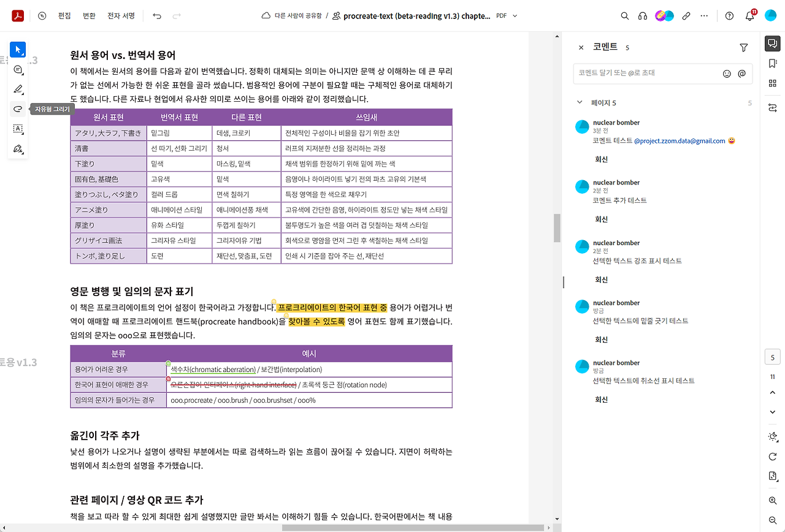Click the 애니메이션 스타일 table cell
The width and height of the screenshot is (785, 532).
[x=180, y=210]
